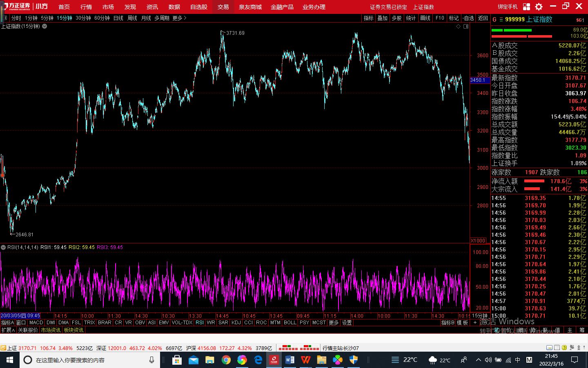
Task: Open the settings gear in title bar
Action: (539, 7)
